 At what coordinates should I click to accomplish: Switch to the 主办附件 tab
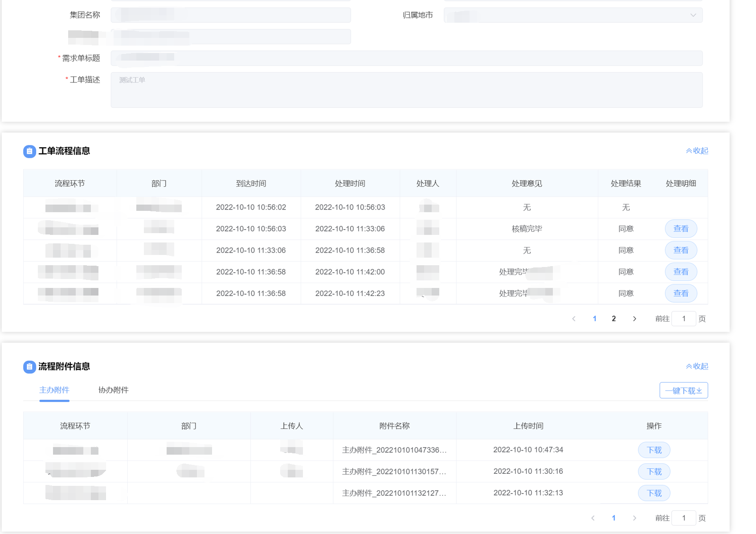pyautogui.click(x=54, y=390)
